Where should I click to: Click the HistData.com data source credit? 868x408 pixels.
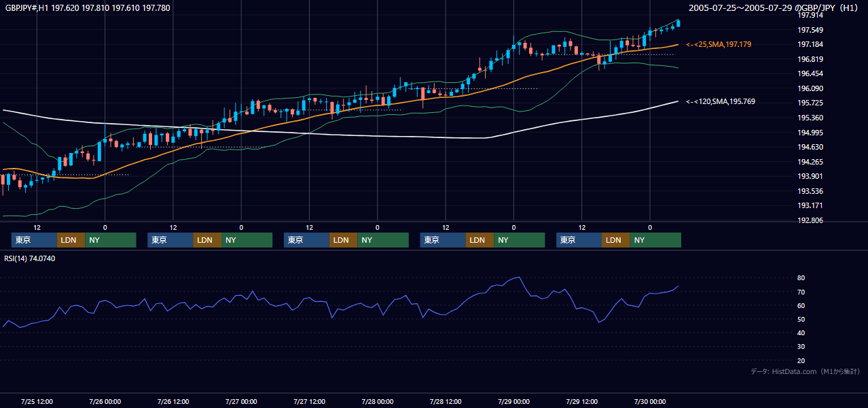click(x=805, y=371)
